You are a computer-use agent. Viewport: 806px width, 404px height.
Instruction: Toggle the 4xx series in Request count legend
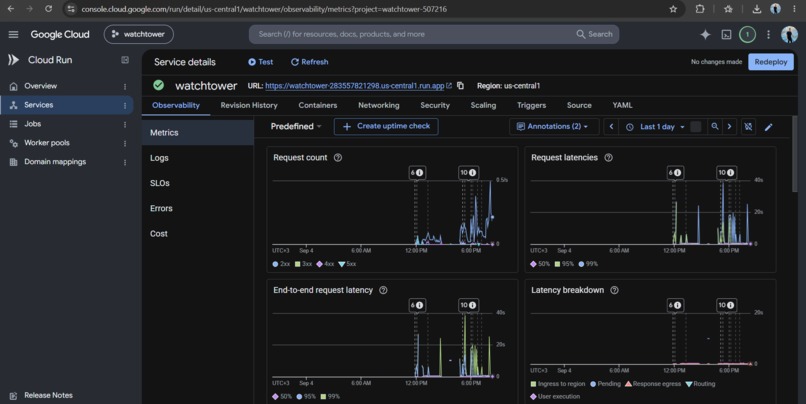[325, 264]
